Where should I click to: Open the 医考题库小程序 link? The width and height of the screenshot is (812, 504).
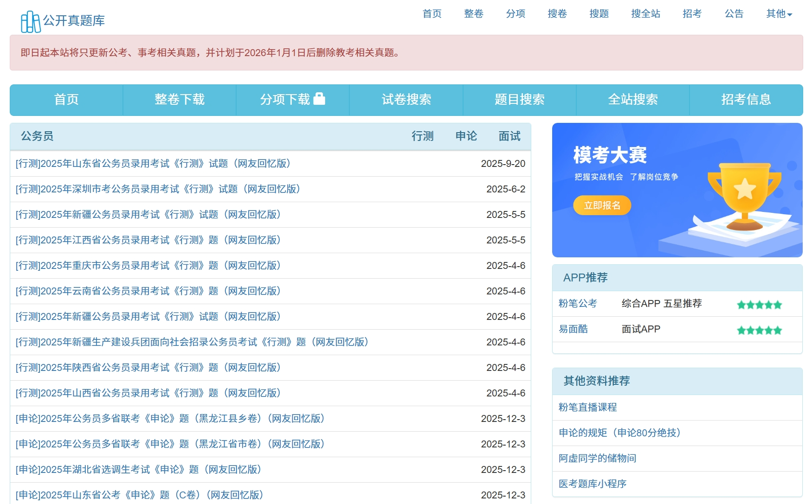[x=592, y=484]
